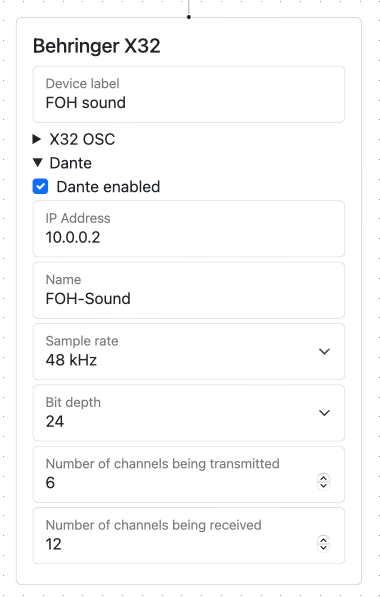The width and height of the screenshot is (380, 597).
Task: Click the Name field containing FOH-Sound
Action: click(189, 290)
